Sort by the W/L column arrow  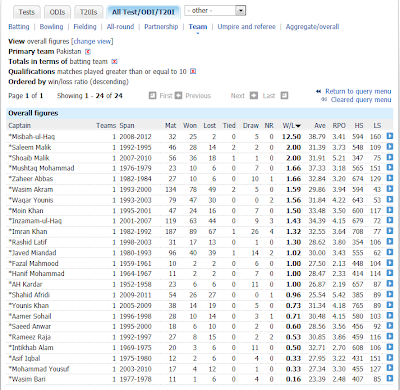298,126
